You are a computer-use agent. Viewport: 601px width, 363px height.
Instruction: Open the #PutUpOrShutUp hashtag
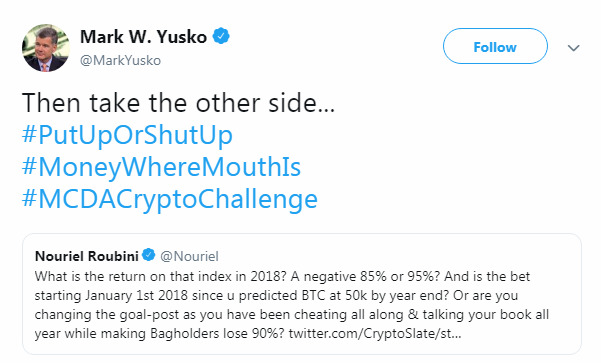(128, 135)
